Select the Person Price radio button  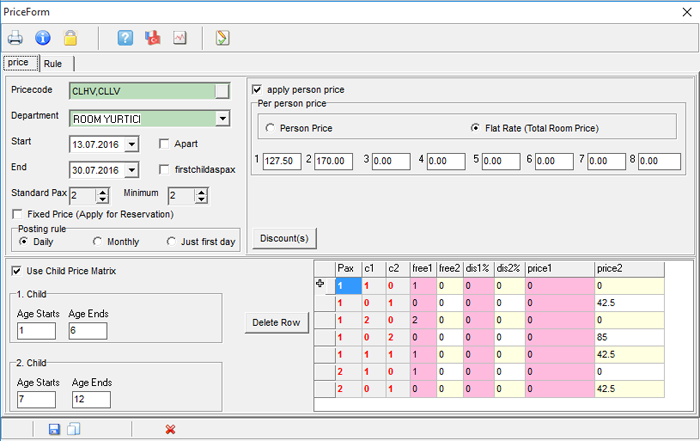pyautogui.click(x=270, y=128)
